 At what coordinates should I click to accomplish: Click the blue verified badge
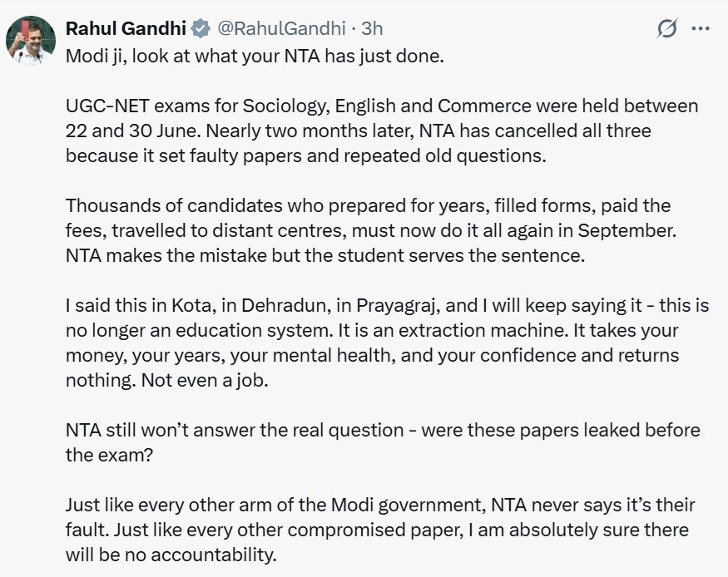[201, 29]
